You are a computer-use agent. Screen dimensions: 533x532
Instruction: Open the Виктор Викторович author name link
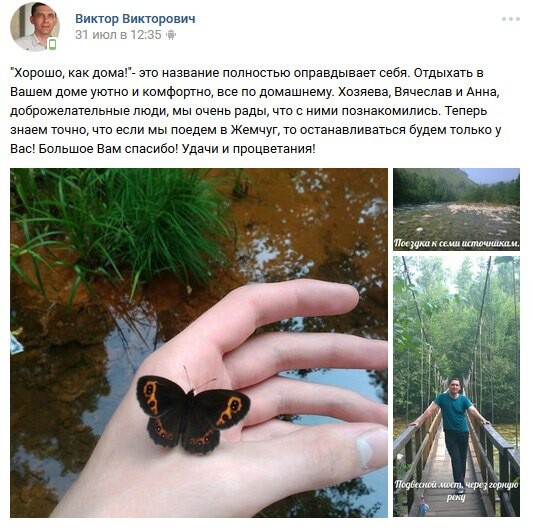point(135,19)
